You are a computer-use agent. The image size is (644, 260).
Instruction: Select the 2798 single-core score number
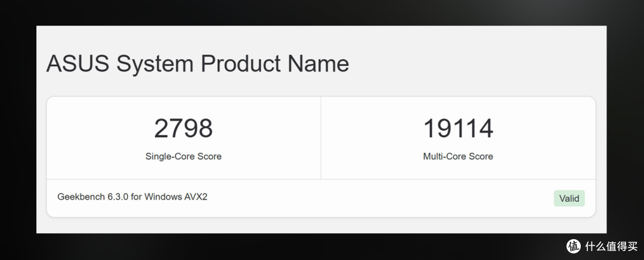pyautogui.click(x=183, y=128)
